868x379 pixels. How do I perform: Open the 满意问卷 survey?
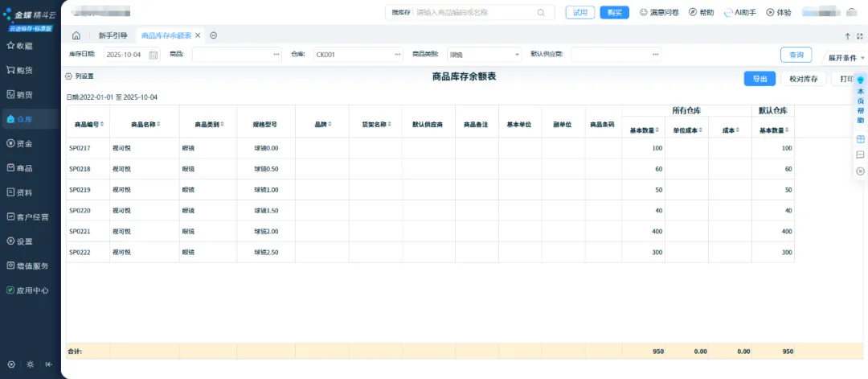tap(659, 12)
